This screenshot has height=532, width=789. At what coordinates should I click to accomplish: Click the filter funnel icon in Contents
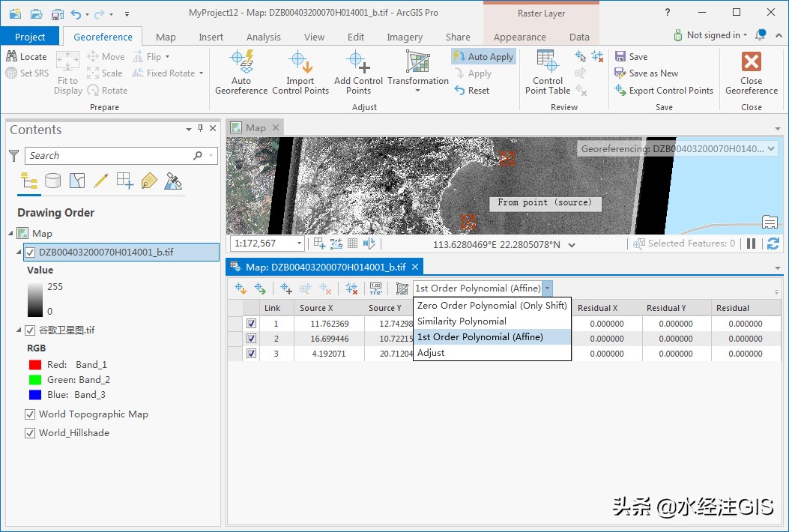point(14,156)
